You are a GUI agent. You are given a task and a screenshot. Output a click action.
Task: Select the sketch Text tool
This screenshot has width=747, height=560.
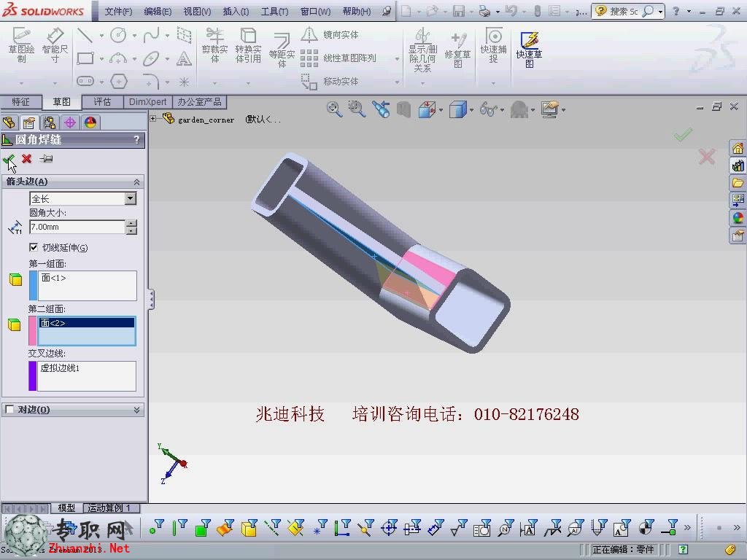tap(184, 58)
